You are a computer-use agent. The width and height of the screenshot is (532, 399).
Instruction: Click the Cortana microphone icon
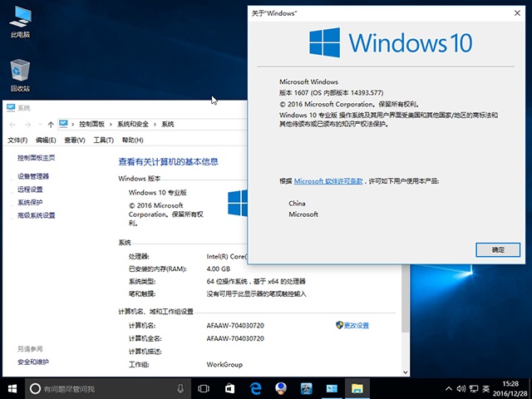tap(180, 388)
